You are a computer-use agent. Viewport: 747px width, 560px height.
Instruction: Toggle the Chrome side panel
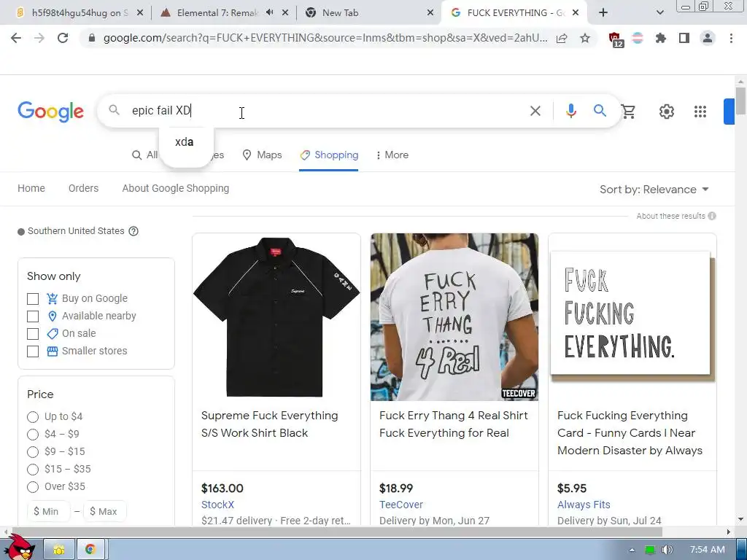pos(684,38)
